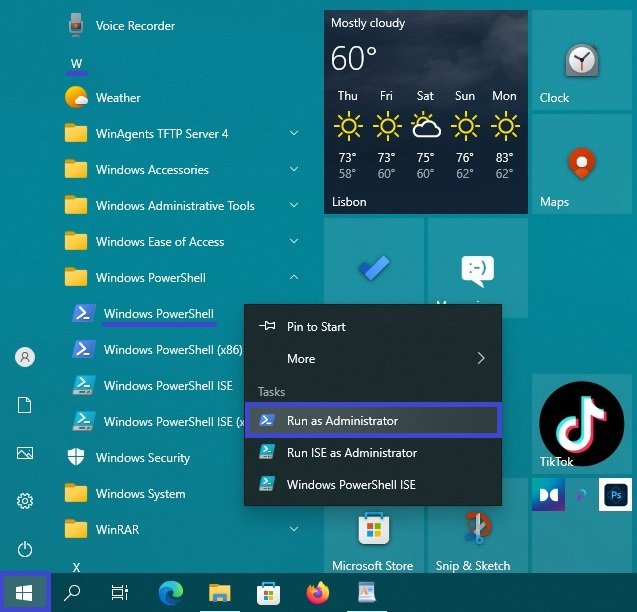Viewport: 637px width, 612px height.
Task: Open Windows PowerShell ISE (x86) entry
Action: click(158, 421)
